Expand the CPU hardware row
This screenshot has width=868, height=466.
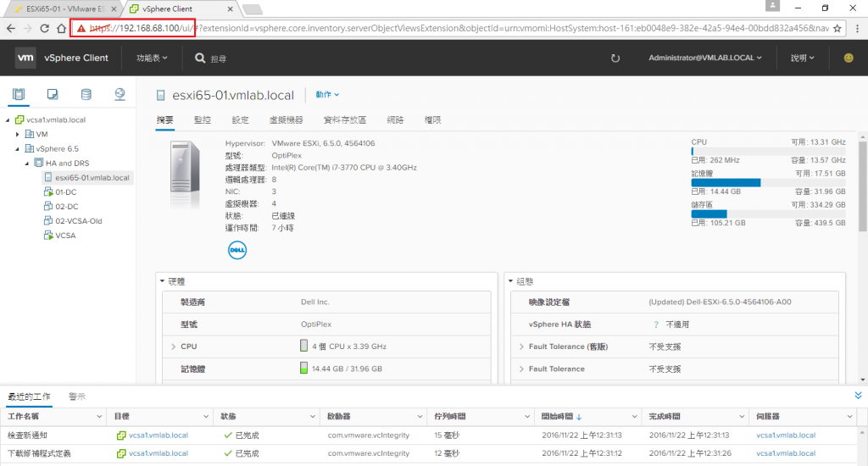click(173, 347)
